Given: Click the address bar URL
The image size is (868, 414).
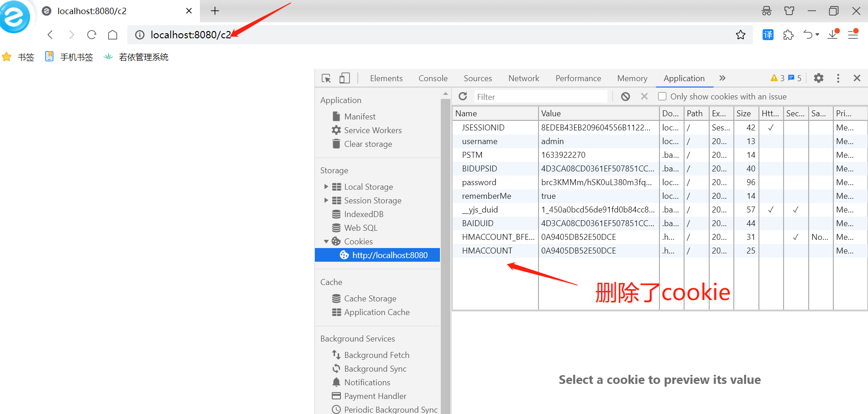Looking at the screenshot, I should (x=191, y=35).
